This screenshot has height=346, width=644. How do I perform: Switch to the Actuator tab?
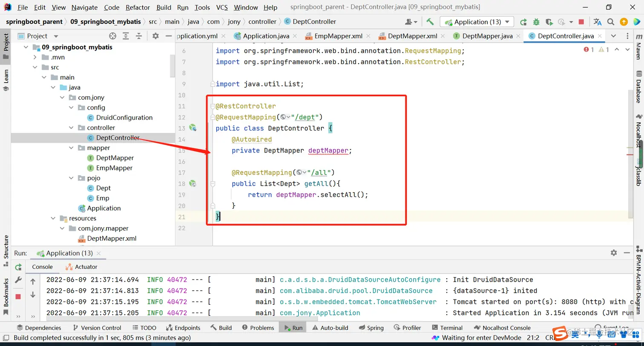[81, 267]
